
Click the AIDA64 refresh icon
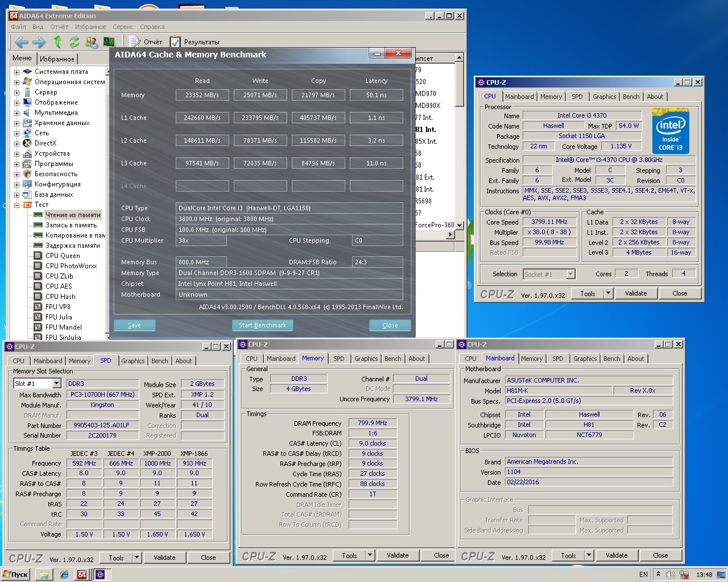click(74, 41)
